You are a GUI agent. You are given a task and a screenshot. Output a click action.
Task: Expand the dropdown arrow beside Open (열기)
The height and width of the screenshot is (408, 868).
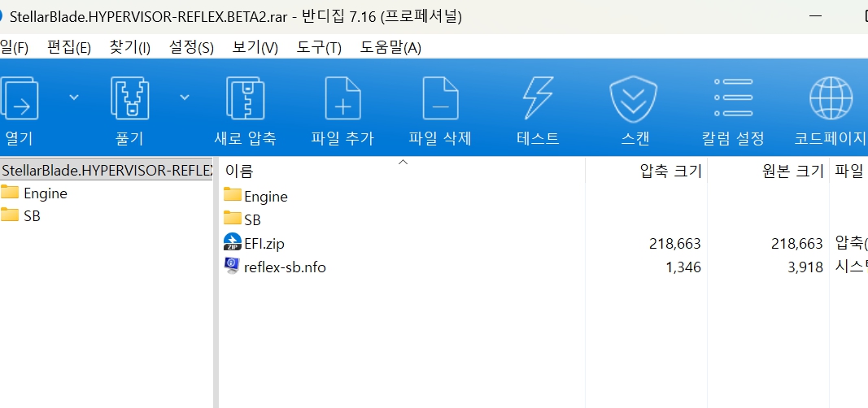(x=74, y=98)
